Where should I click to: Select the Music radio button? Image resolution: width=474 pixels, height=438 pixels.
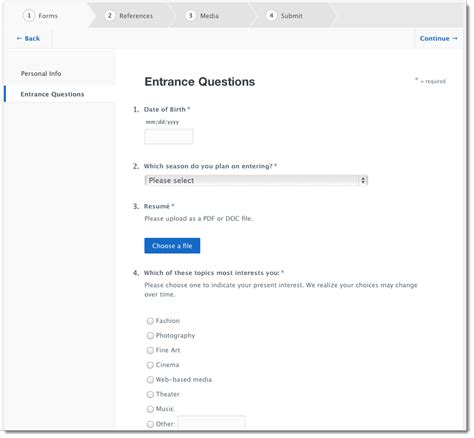pos(150,409)
